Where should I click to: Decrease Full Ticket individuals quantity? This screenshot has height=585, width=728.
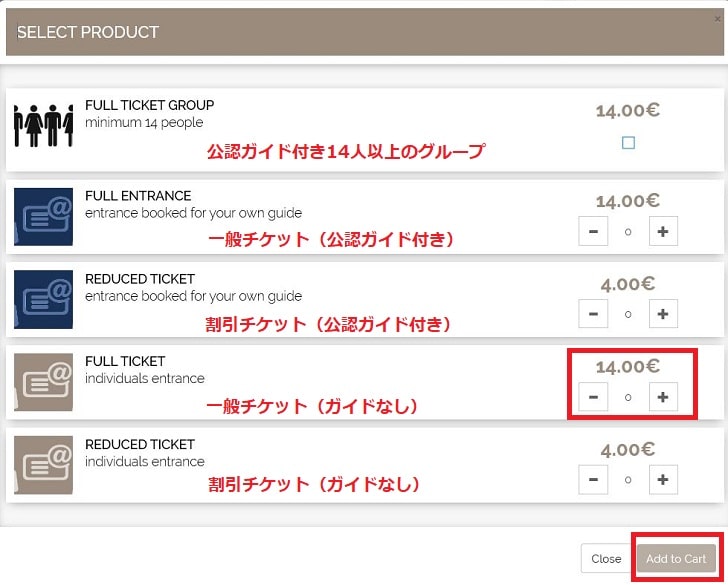(593, 397)
